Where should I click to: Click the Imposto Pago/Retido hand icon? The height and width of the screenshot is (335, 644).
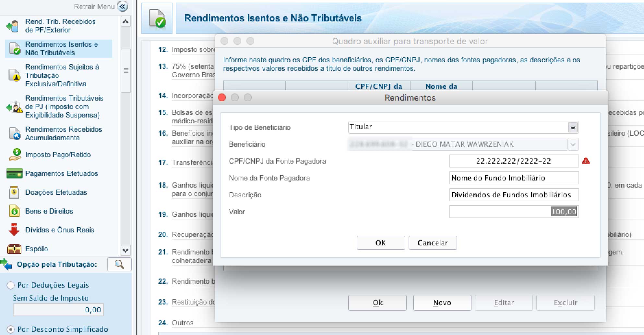click(15, 155)
